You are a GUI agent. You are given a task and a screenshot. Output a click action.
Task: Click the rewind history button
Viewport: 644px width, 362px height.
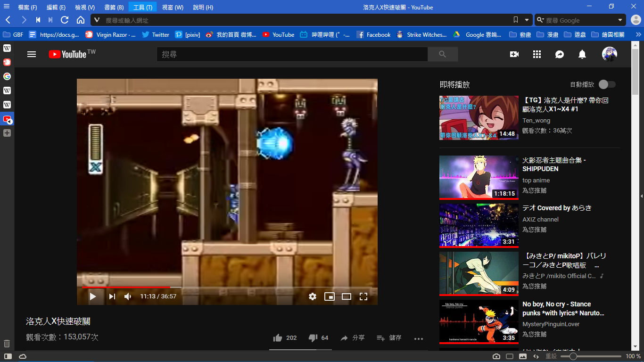pos(38,20)
